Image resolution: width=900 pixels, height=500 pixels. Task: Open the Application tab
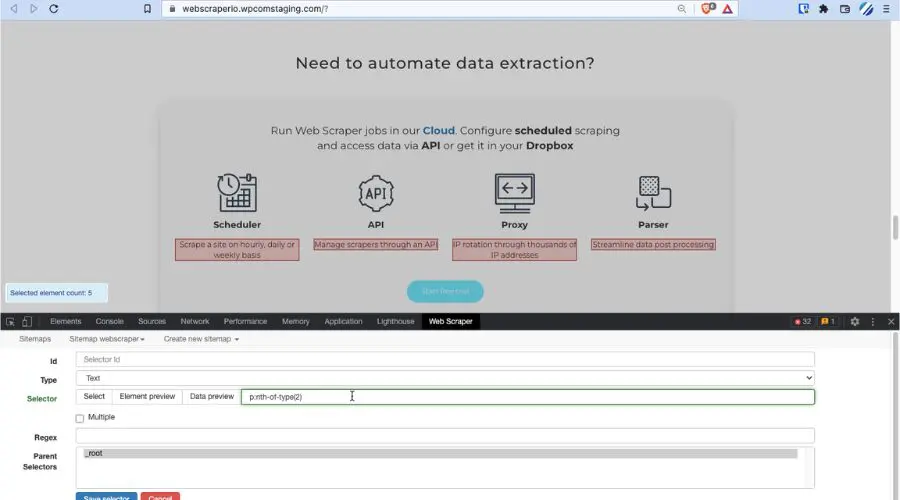343,321
